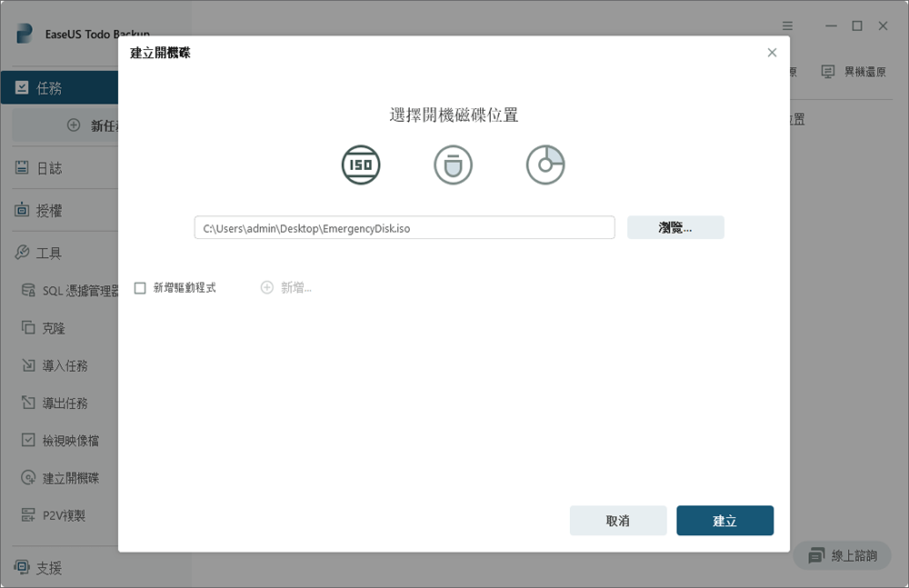
Task: Enable the 新增驅動程式 checkbox
Action: point(140,288)
